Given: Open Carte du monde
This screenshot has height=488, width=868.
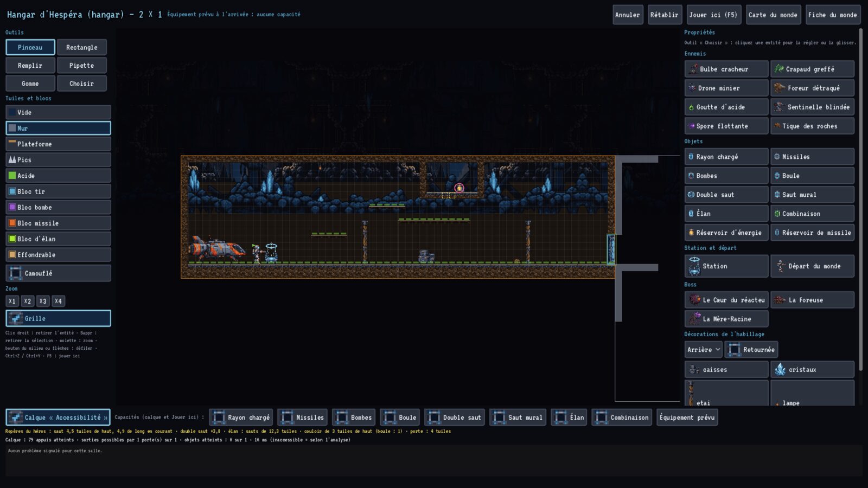Looking at the screenshot, I should coord(773,15).
